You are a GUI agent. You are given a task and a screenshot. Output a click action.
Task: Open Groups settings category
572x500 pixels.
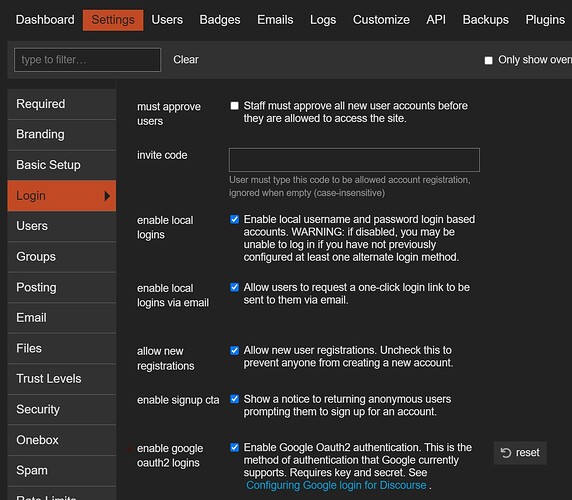[62, 257]
